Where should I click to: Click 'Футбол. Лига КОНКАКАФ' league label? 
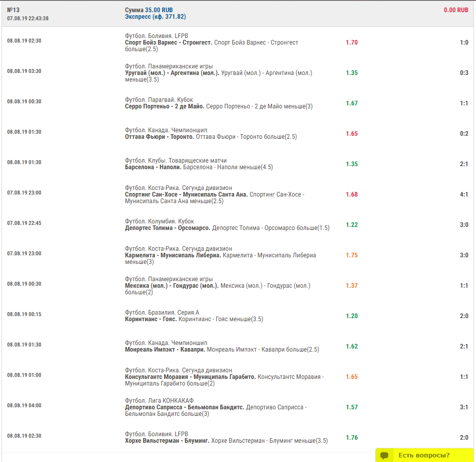(159, 401)
